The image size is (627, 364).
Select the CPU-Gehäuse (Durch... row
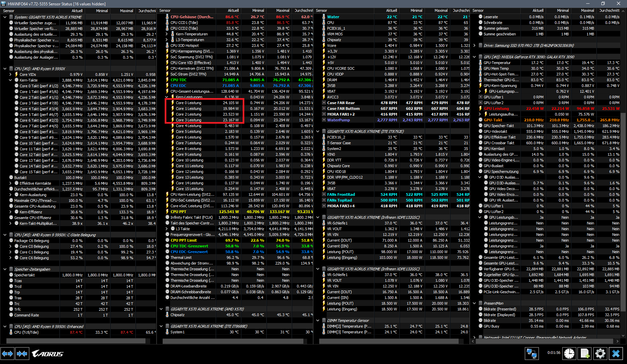[235, 17]
